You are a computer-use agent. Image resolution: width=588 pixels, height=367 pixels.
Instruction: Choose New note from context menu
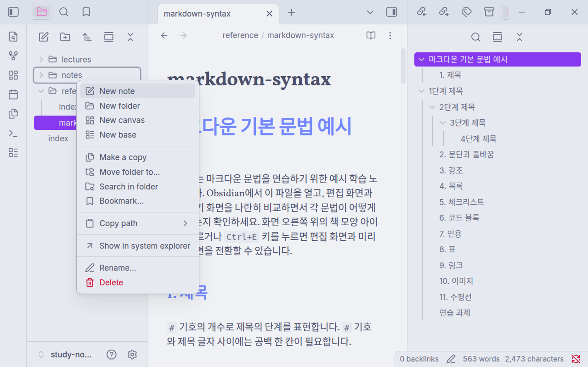click(x=138, y=91)
